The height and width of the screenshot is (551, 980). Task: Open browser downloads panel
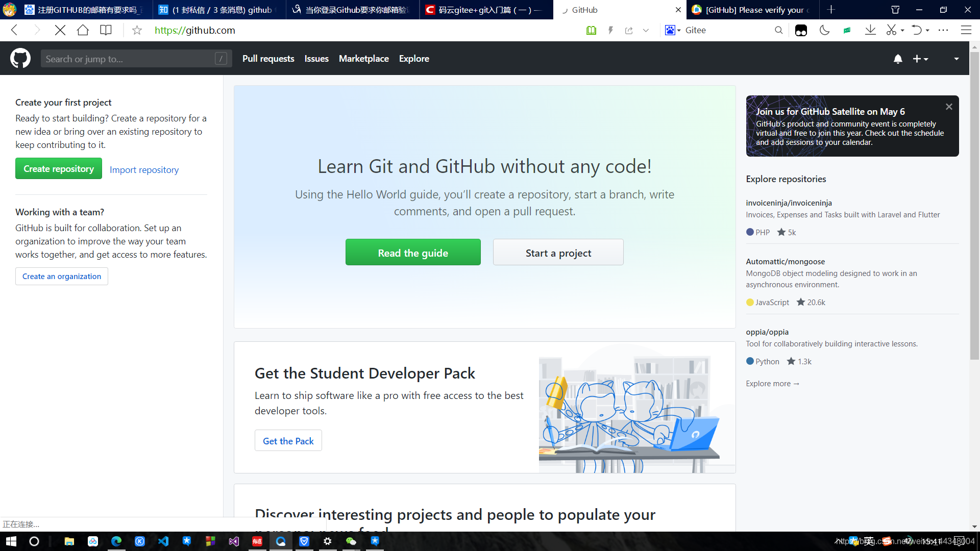coord(870,30)
